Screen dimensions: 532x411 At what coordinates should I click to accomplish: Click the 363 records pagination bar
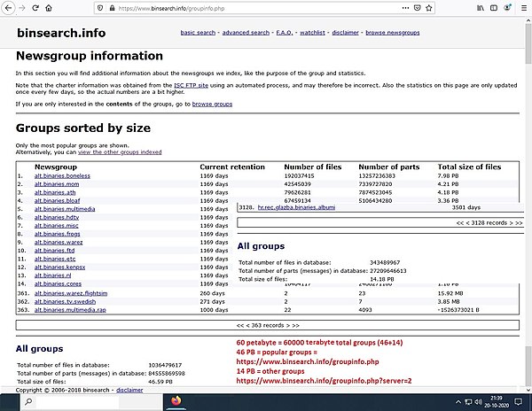(x=268, y=325)
